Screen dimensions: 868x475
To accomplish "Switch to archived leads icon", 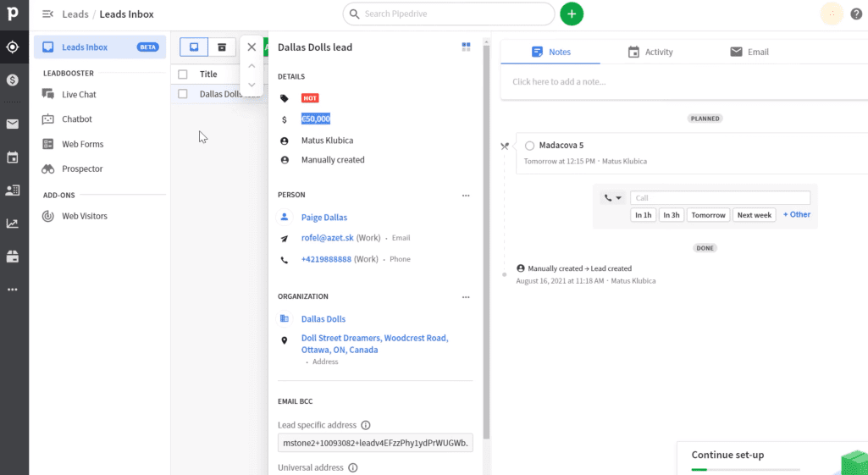I will (222, 47).
